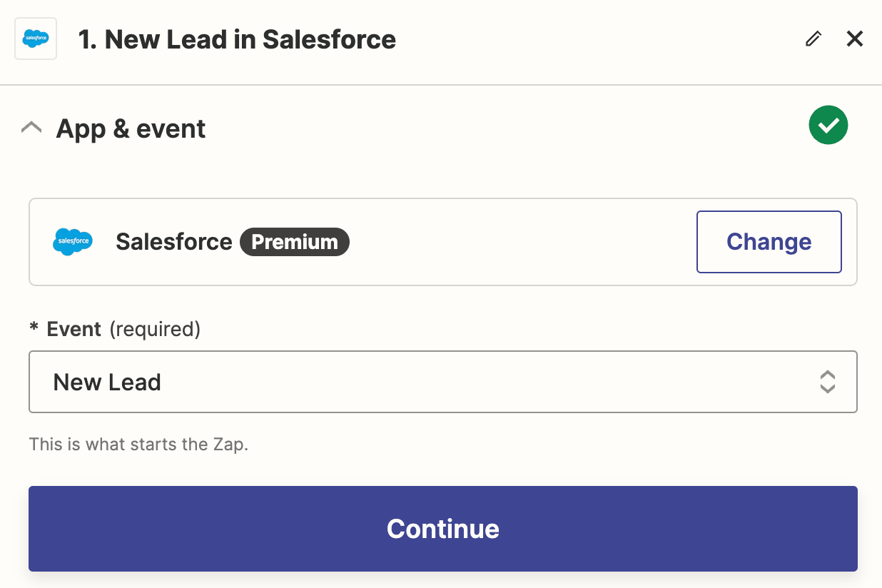The image size is (882, 588).
Task: Click the green checkmark status icon
Action: tap(828, 125)
